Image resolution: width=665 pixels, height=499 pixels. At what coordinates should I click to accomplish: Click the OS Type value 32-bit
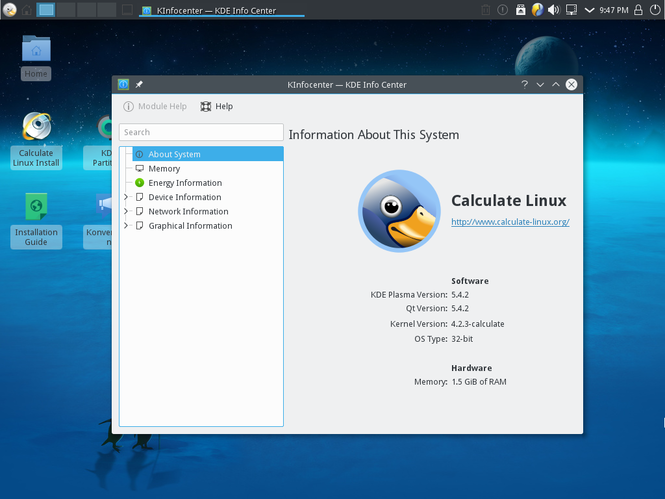click(x=462, y=339)
